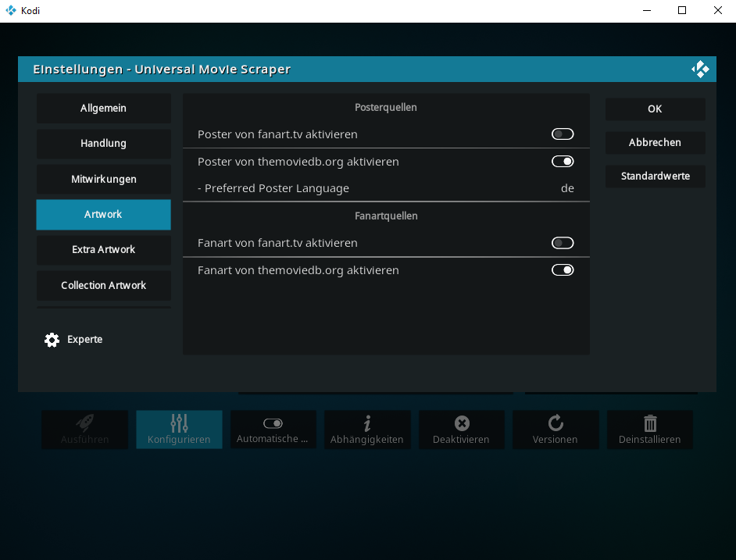Screen dimensions: 736x560
Task: Maximize the Kodi window
Action: pos(682,10)
